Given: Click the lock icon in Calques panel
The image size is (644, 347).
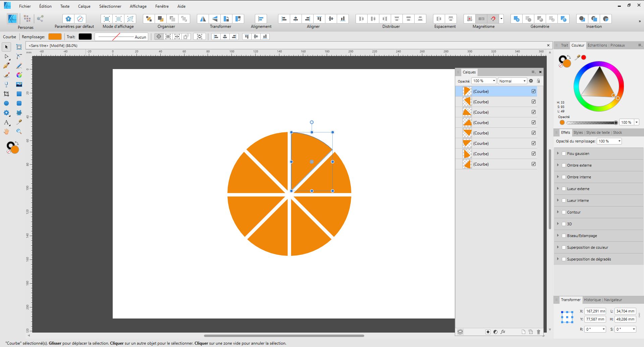Looking at the screenshot, I should pos(538,81).
